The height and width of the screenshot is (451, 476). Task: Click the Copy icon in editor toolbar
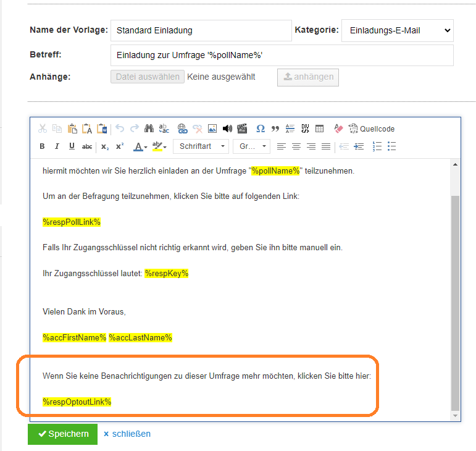click(x=57, y=129)
